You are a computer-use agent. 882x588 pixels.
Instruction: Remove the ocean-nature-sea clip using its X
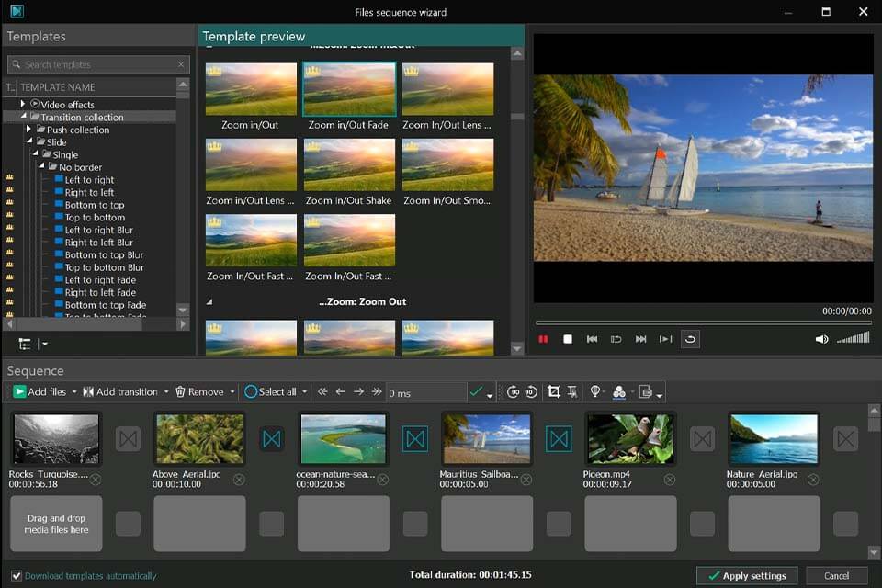[x=382, y=480]
